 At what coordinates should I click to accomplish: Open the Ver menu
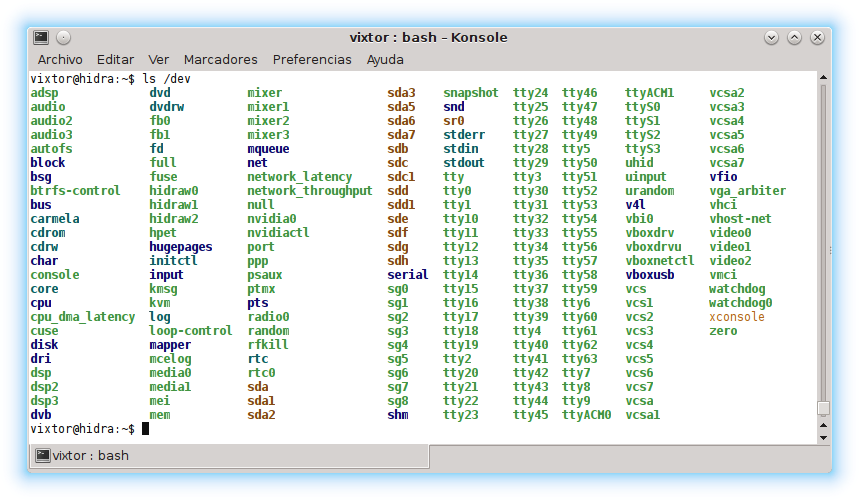pyautogui.click(x=159, y=60)
